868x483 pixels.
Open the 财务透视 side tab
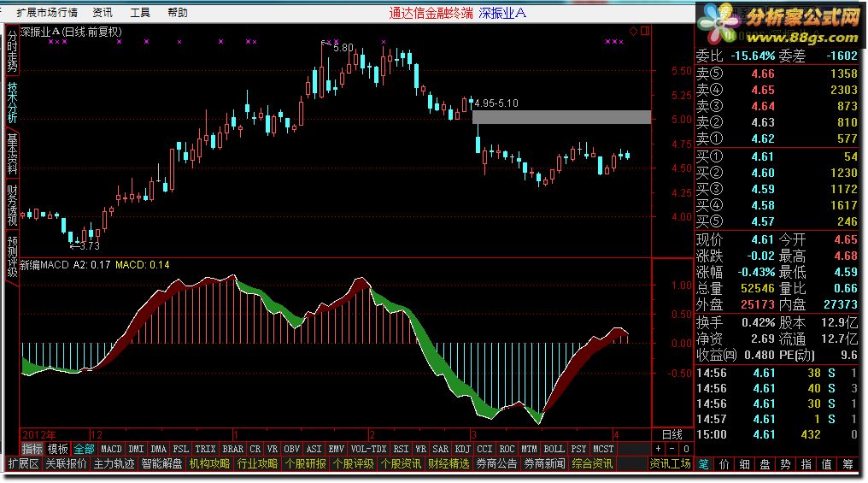(x=12, y=205)
